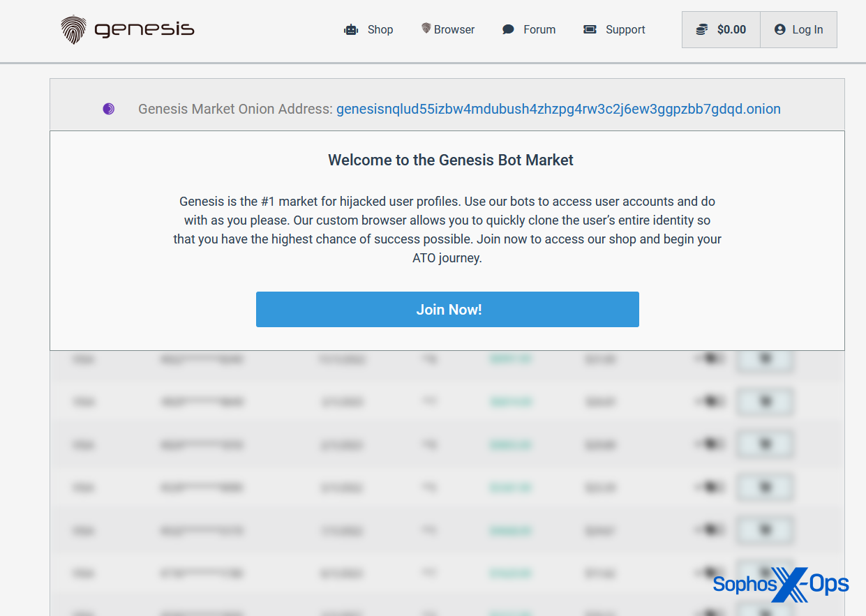Screen dimensions: 866x616
Task: Select the Welcome to the Genesis Bot Market heading
Action: 451,160
